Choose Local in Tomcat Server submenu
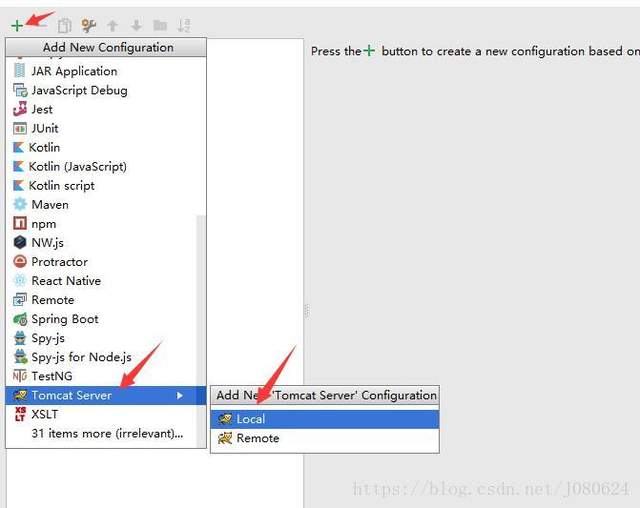This screenshot has width=640, height=508. 325,419
